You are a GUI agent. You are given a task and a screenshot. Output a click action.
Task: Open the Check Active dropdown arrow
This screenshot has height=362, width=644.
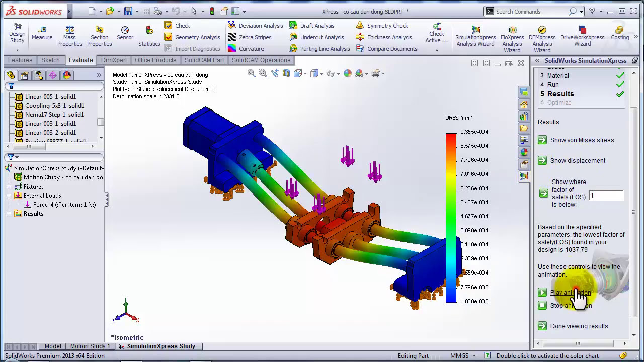[x=437, y=50]
